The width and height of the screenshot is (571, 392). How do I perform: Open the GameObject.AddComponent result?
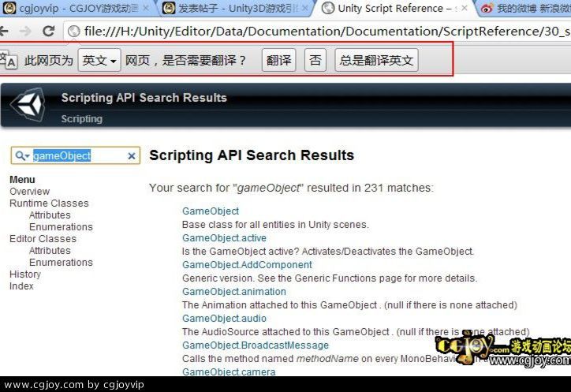(x=248, y=265)
